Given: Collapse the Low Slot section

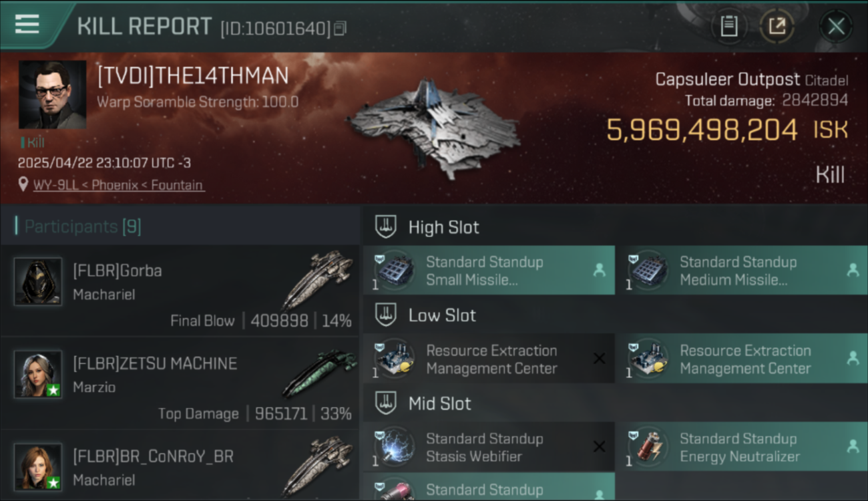Looking at the screenshot, I should coord(614,315).
